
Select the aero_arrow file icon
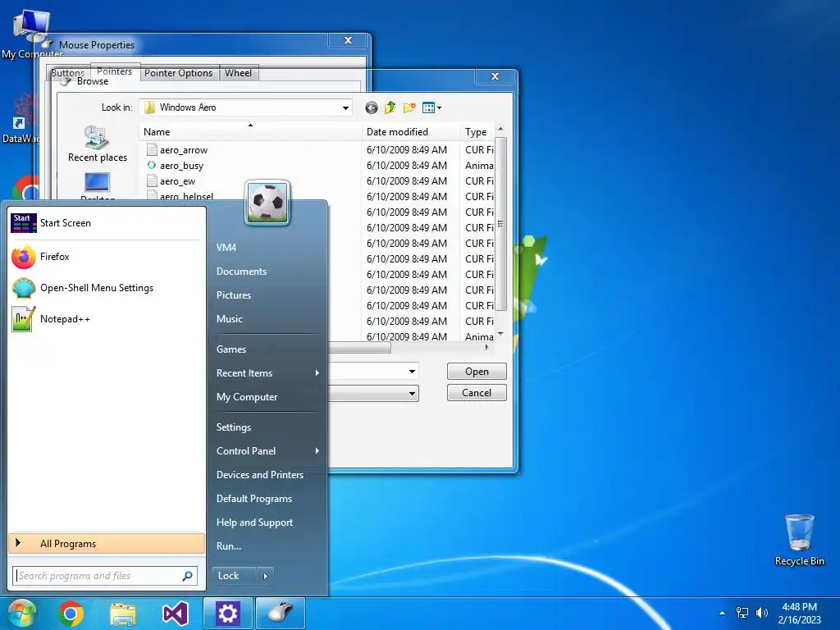click(x=152, y=150)
